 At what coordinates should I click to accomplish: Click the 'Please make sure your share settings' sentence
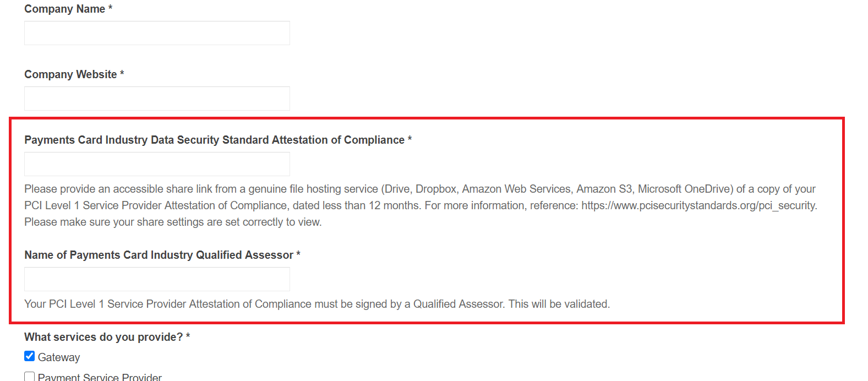[173, 222]
